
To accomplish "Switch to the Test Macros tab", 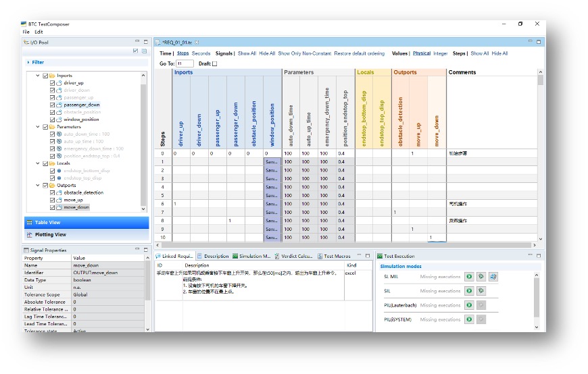I will coord(334,256).
